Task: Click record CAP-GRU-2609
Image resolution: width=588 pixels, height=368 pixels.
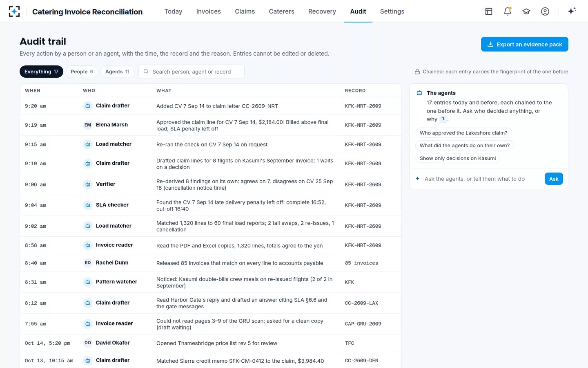Action: [x=363, y=324]
